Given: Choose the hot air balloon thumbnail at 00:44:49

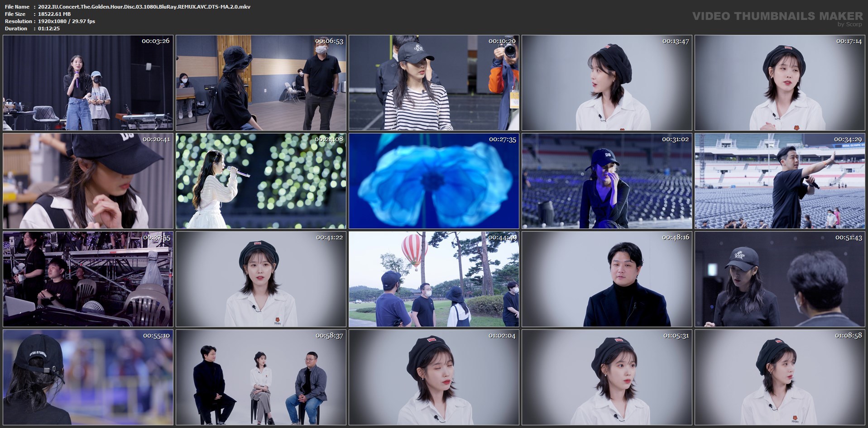Looking at the screenshot, I should 434,279.
